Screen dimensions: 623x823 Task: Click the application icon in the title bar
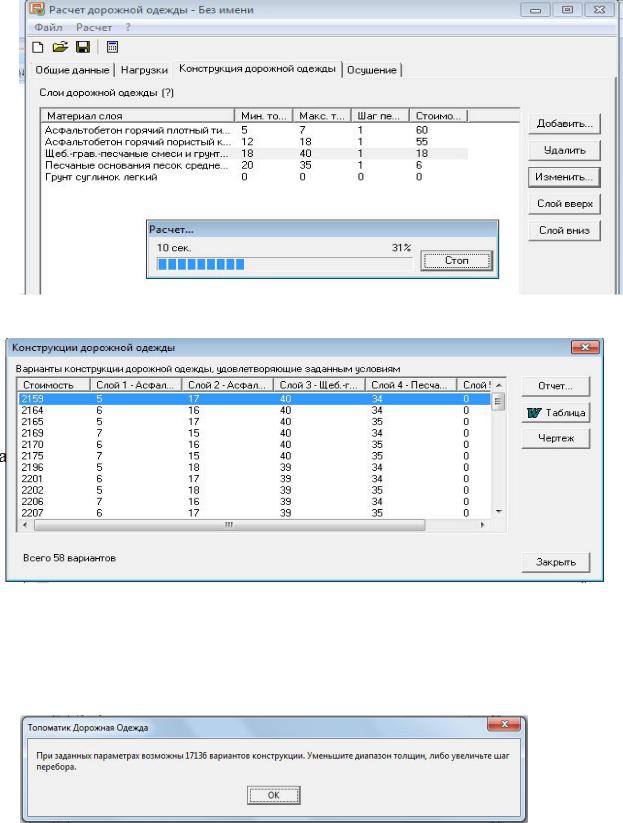[37, 9]
